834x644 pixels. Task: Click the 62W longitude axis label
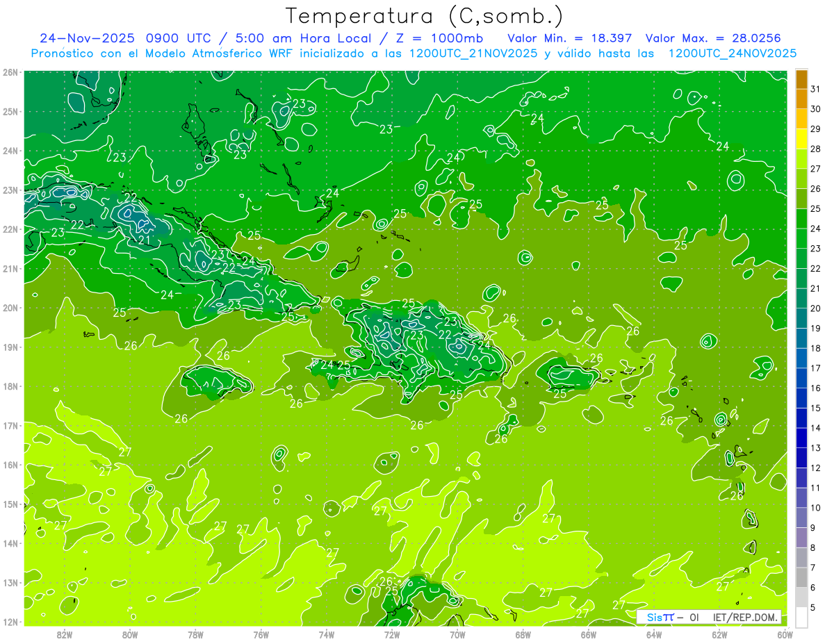719,634
